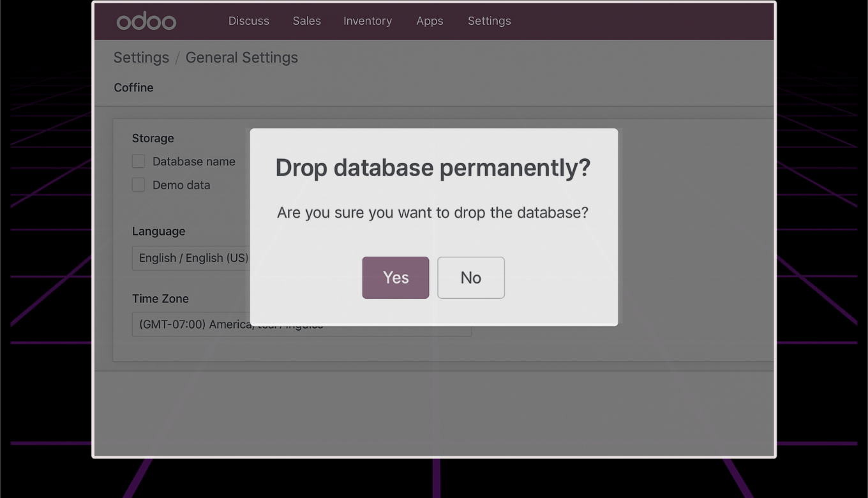Image resolution: width=868 pixels, height=498 pixels.
Task: Click the Odoo logo
Action: (x=146, y=21)
